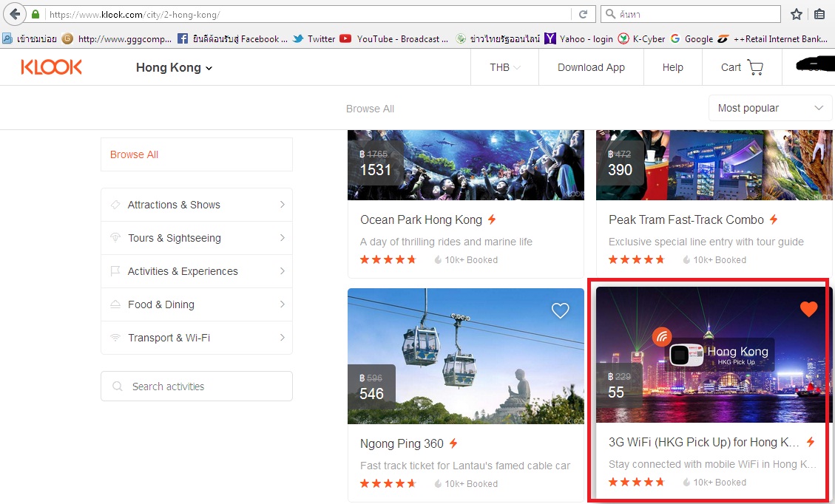
Task: Open the THB currency dropdown
Action: pyautogui.click(x=504, y=67)
